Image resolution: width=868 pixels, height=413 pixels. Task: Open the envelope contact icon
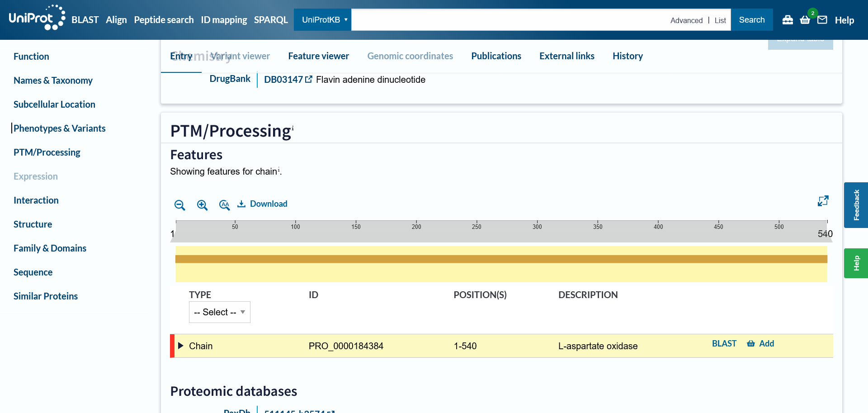(822, 20)
